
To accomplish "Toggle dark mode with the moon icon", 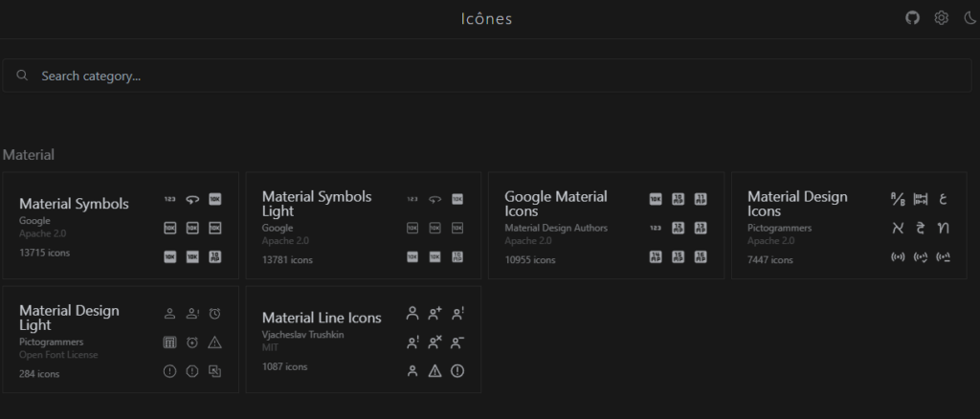I will pos(968,18).
